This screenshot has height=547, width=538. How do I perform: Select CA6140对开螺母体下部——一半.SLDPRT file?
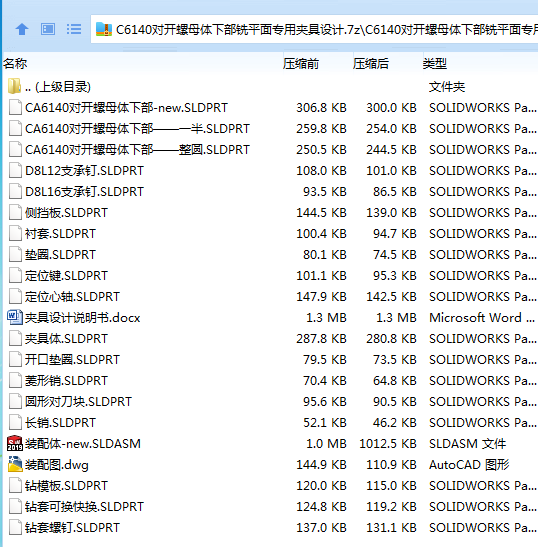click(137, 129)
